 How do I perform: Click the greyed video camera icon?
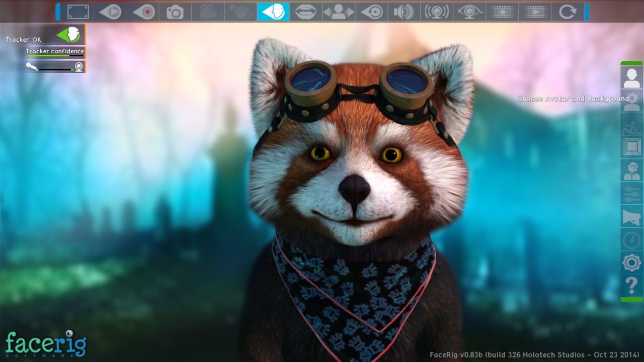point(208,12)
